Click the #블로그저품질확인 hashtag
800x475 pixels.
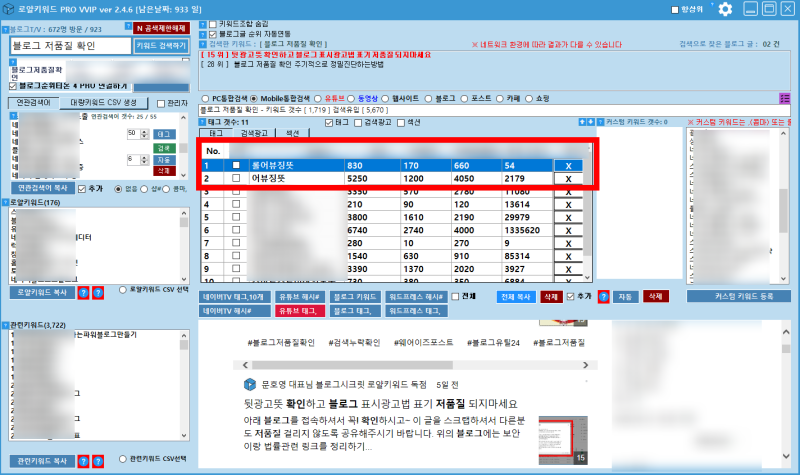coord(281,343)
